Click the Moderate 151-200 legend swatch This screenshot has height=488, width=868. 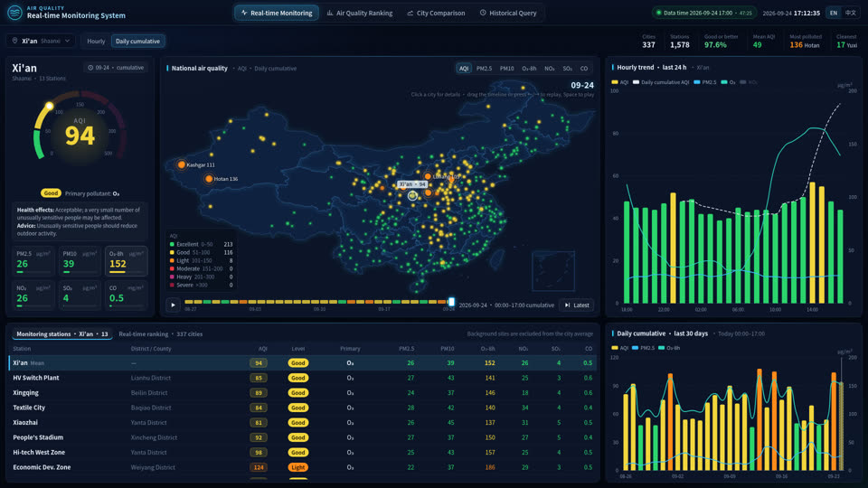172,269
